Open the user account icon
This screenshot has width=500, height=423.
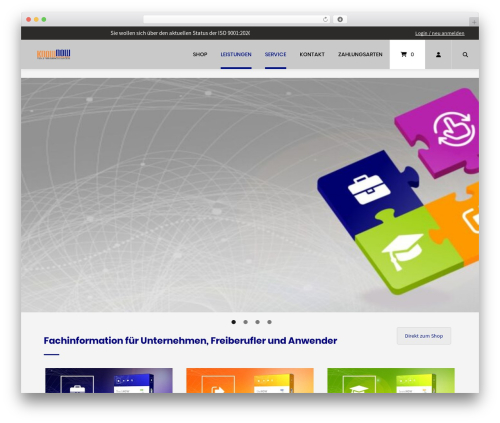438,55
